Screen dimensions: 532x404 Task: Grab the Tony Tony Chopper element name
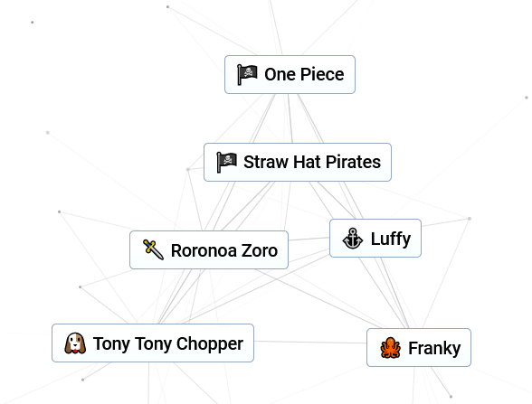[168, 343]
